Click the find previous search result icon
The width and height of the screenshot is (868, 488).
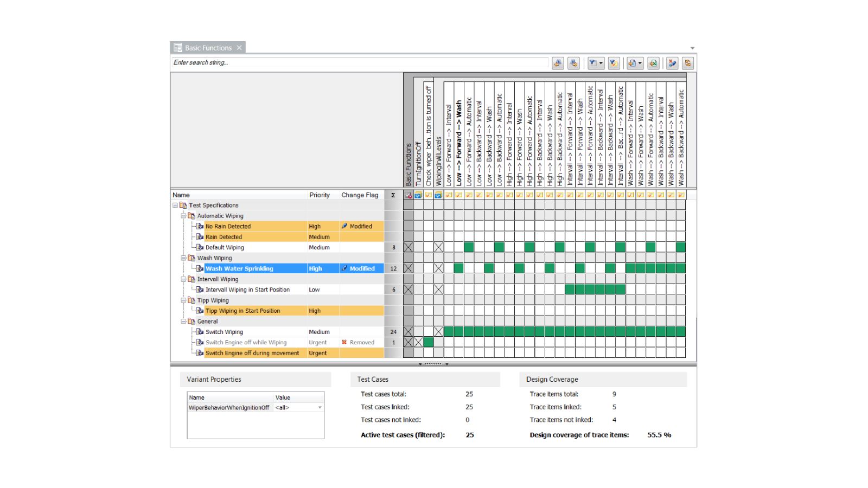click(x=558, y=63)
